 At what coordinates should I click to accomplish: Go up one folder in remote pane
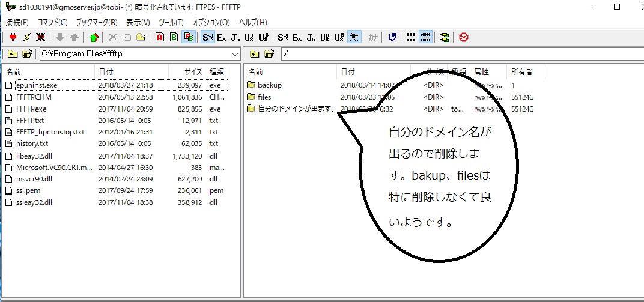point(255,54)
